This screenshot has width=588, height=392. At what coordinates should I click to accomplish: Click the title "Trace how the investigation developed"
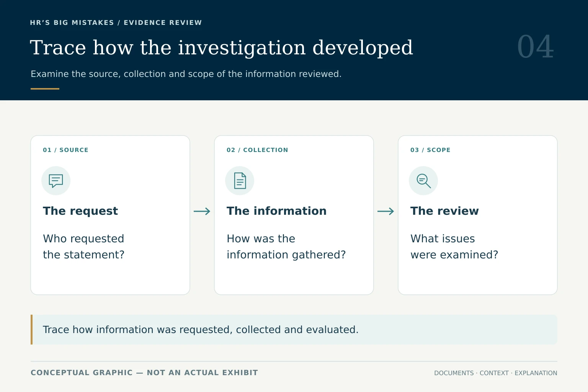221,48
